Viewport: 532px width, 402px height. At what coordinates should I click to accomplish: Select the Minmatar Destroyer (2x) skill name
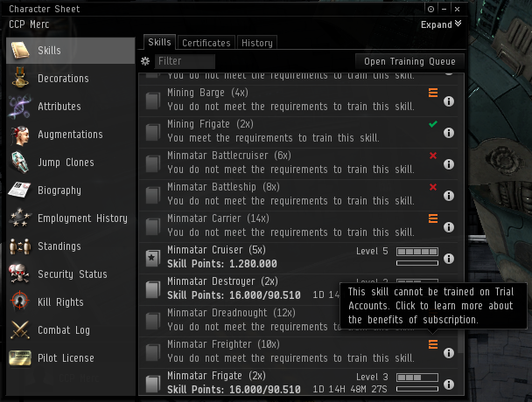222,281
